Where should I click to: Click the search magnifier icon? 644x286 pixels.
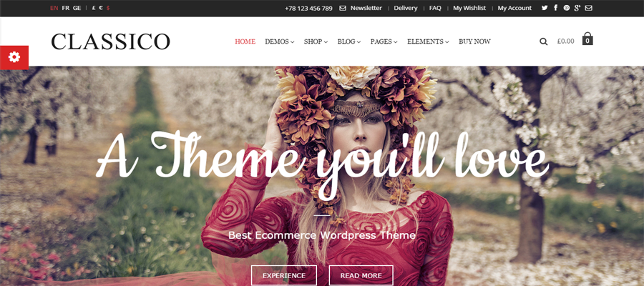click(543, 41)
